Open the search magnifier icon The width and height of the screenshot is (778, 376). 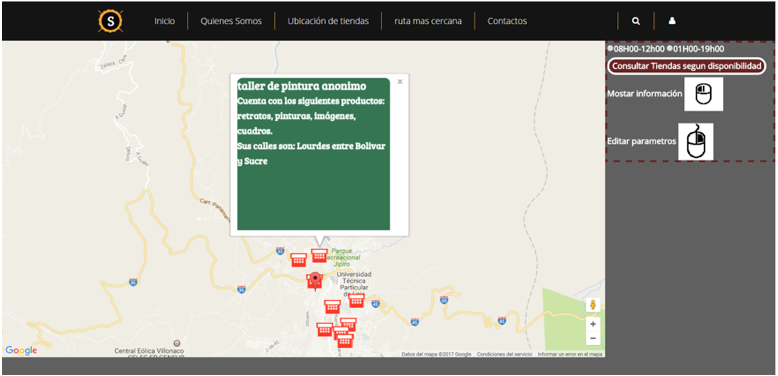pyautogui.click(x=636, y=21)
